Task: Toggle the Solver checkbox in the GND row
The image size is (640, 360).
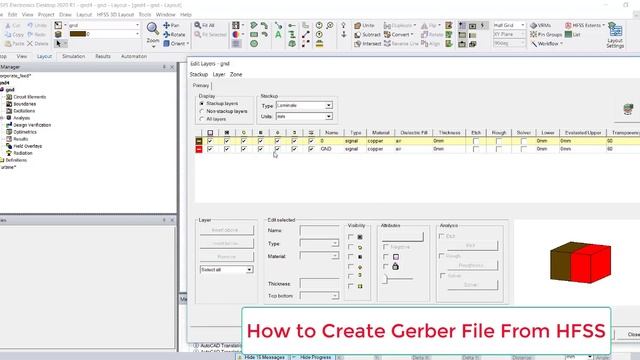Action: tap(523, 149)
